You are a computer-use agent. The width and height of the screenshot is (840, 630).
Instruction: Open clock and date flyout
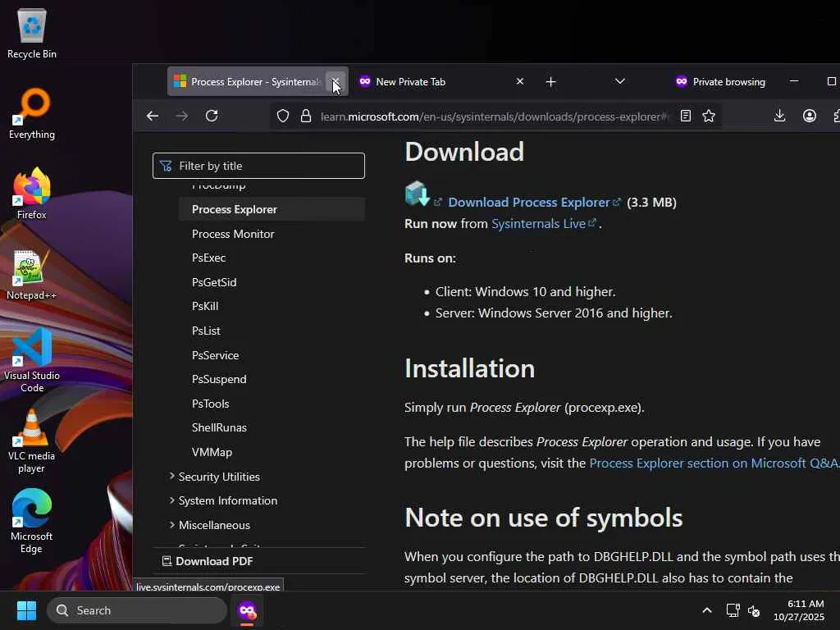click(x=799, y=610)
